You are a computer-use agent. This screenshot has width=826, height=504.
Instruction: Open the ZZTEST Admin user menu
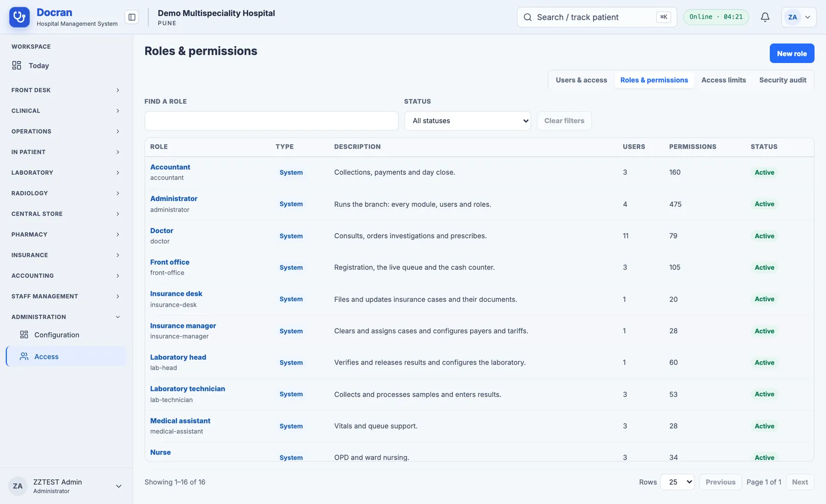(x=66, y=486)
